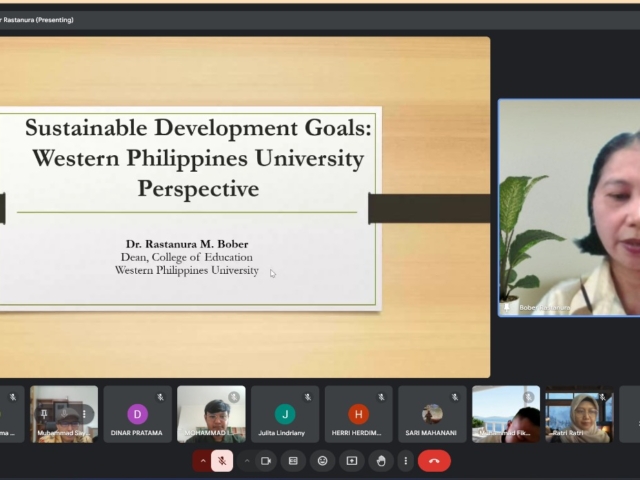Leave the call with the red button
The width and height of the screenshot is (640, 480).
coord(434,461)
